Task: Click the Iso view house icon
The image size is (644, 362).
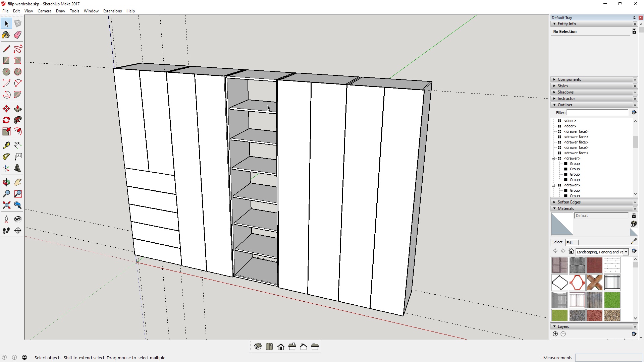Action: pyautogui.click(x=258, y=347)
